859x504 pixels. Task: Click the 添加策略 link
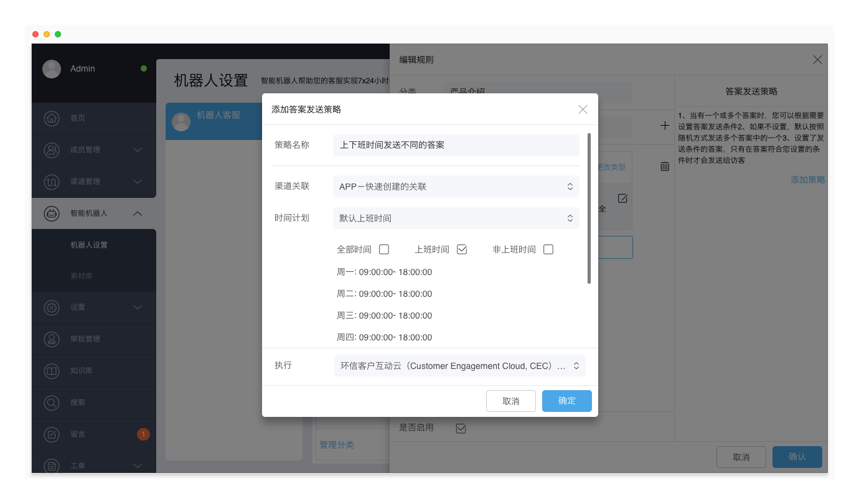(x=807, y=180)
